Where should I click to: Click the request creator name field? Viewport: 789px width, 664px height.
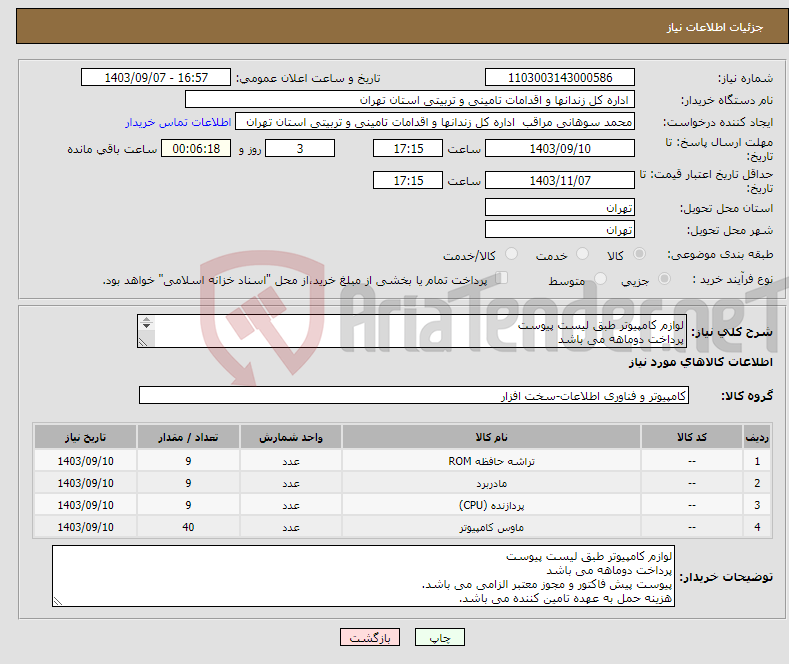click(x=435, y=122)
